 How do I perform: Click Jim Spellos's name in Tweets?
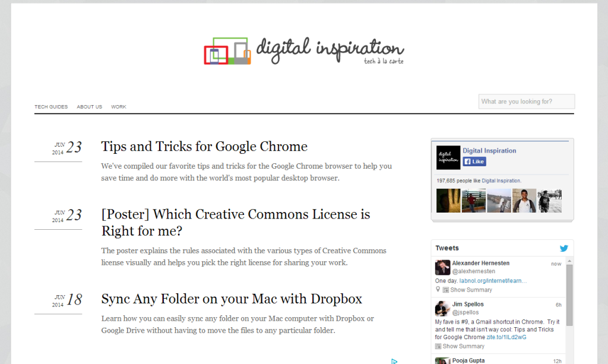pos(468,304)
